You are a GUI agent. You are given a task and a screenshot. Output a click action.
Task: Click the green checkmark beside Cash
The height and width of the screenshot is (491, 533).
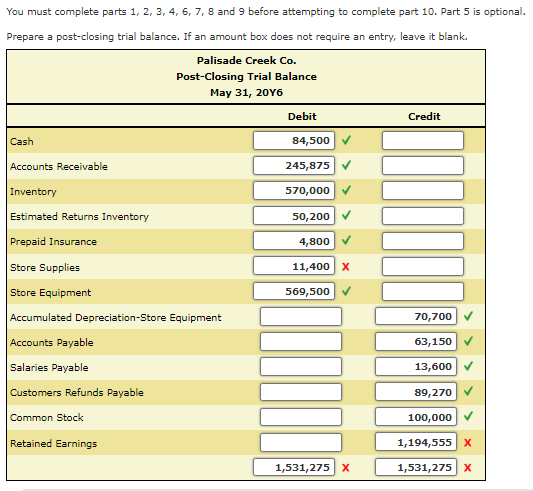coord(346,140)
